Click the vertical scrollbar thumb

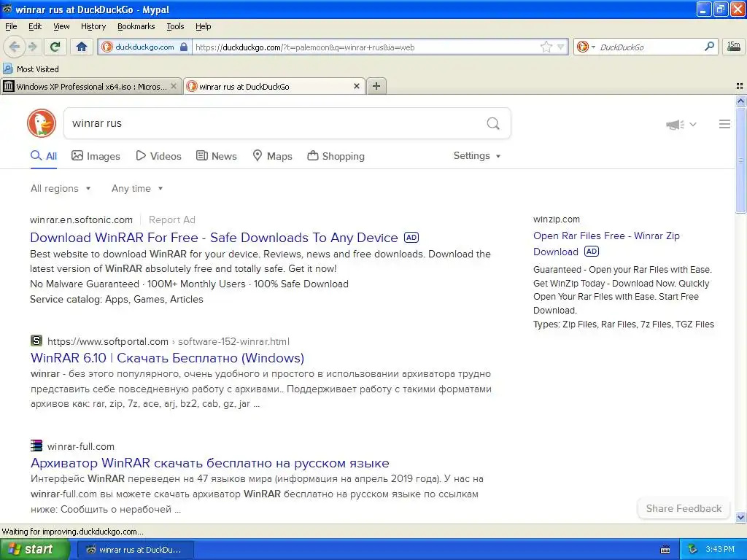point(740,160)
